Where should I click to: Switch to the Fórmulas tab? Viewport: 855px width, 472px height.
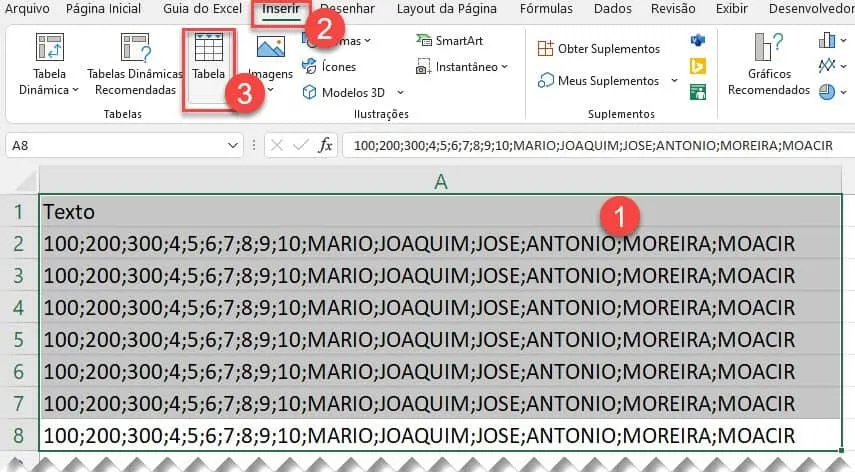[546, 9]
